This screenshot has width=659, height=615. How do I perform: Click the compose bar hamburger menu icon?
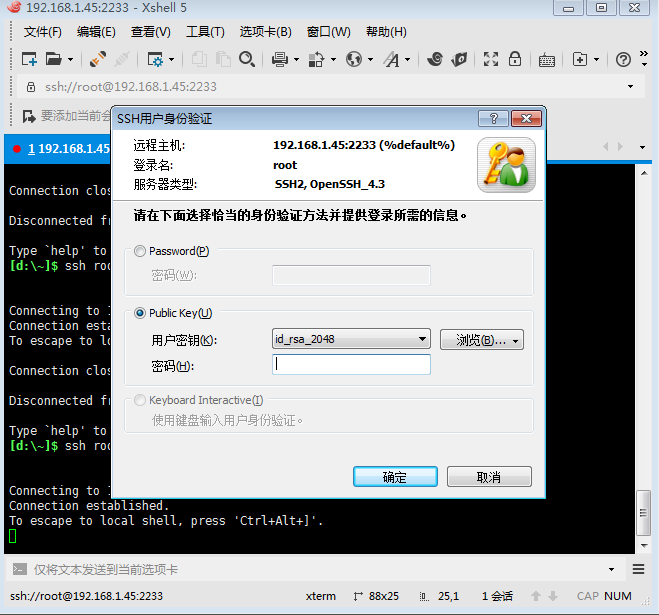tap(638, 569)
